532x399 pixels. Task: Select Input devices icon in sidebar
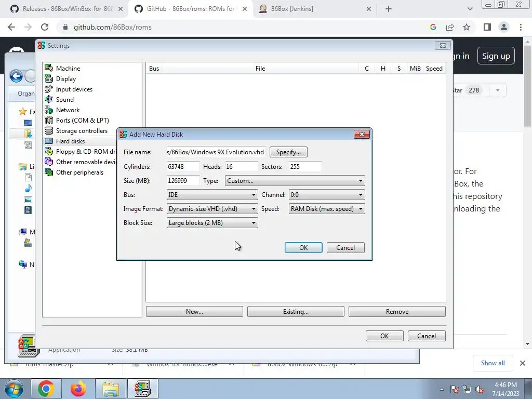pyautogui.click(x=49, y=89)
